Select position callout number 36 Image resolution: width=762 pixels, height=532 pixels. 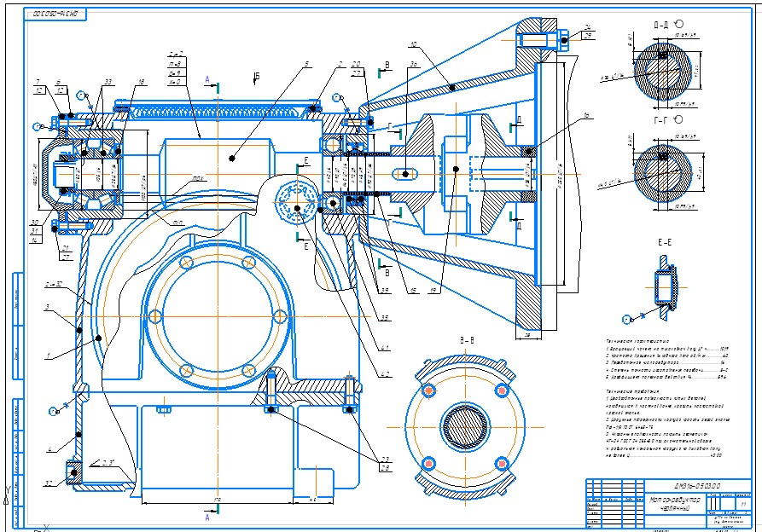pyautogui.click(x=414, y=64)
